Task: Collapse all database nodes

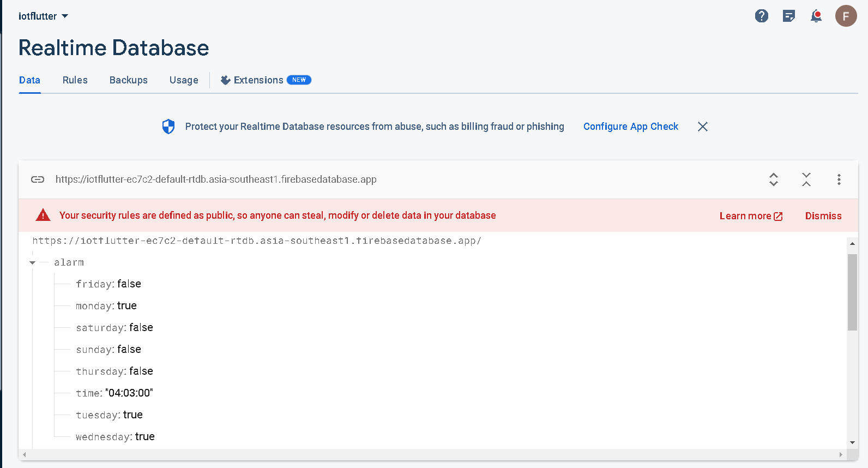Action: [x=806, y=179]
